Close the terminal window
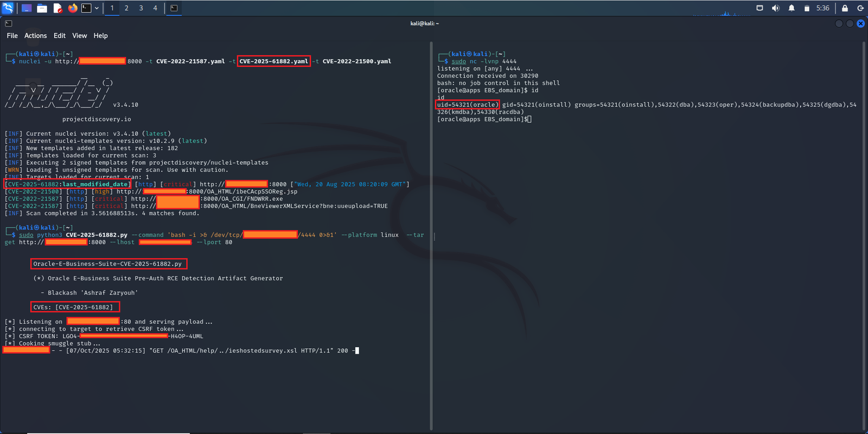This screenshot has width=868, height=434. (860, 24)
